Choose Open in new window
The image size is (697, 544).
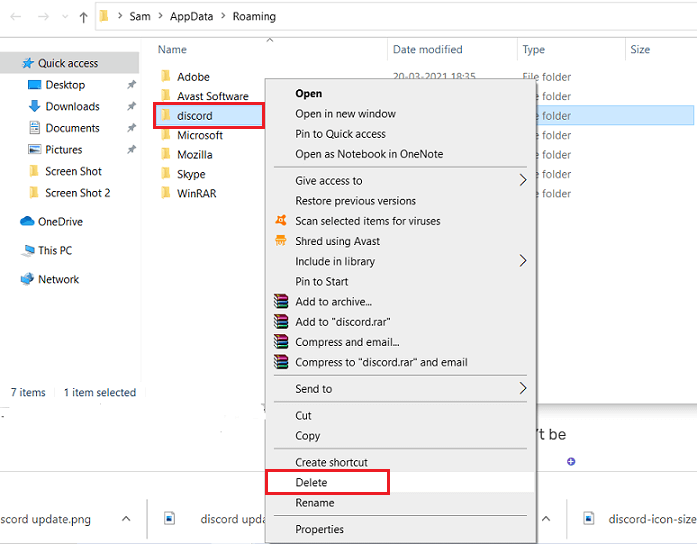click(x=345, y=114)
